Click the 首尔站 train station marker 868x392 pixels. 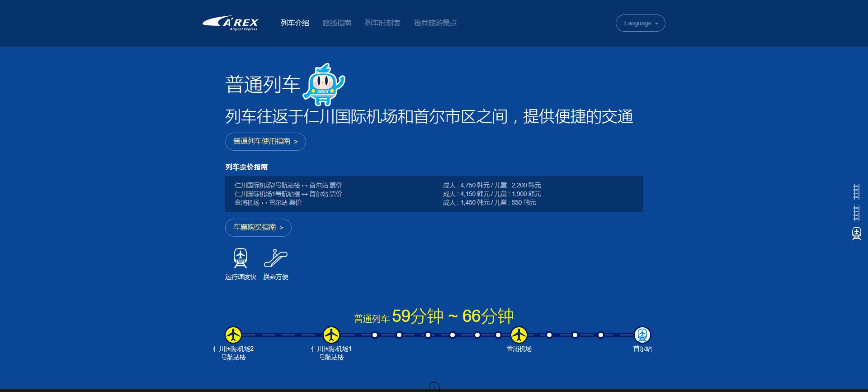642,335
